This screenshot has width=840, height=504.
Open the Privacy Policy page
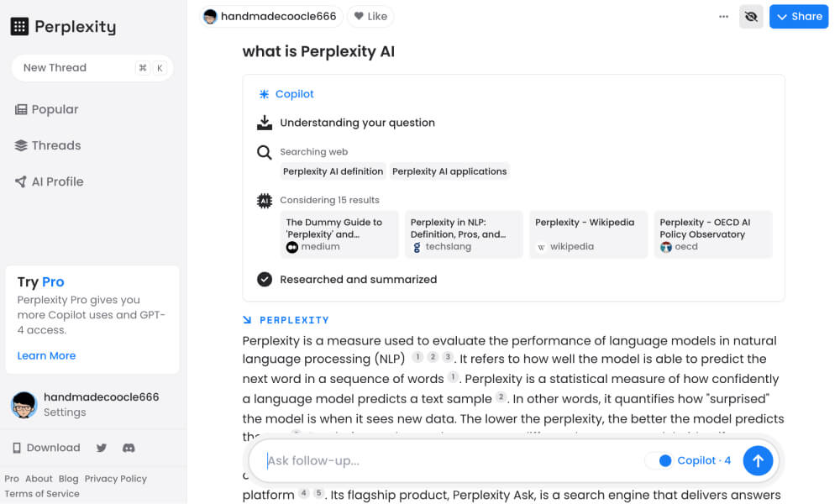coord(116,478)
